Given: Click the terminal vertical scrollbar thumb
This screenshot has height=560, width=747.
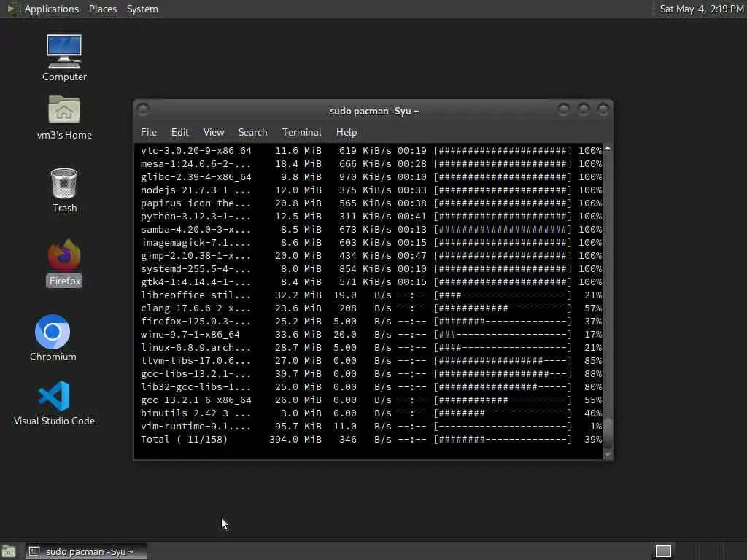Looking at the screenshot, I should coord(608,434).
